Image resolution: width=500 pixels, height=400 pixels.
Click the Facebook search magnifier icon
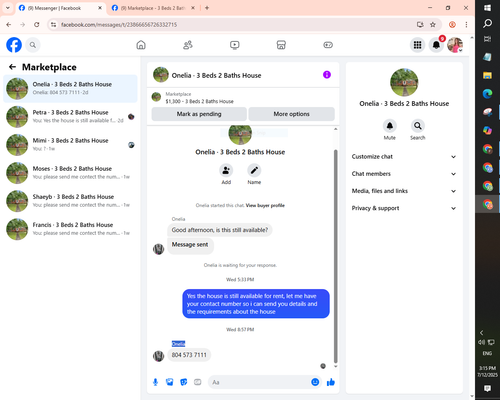pyautogui.click(x=33, y=45)
